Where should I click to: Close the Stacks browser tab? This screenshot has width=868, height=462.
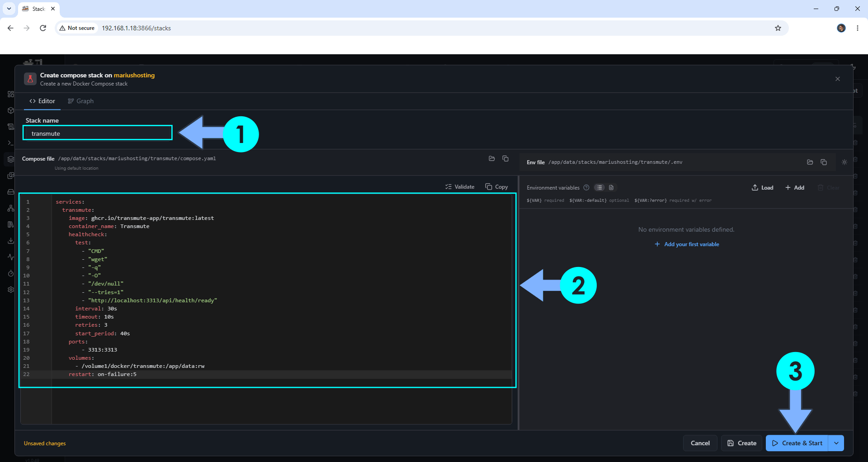click(x=53, y=9)
